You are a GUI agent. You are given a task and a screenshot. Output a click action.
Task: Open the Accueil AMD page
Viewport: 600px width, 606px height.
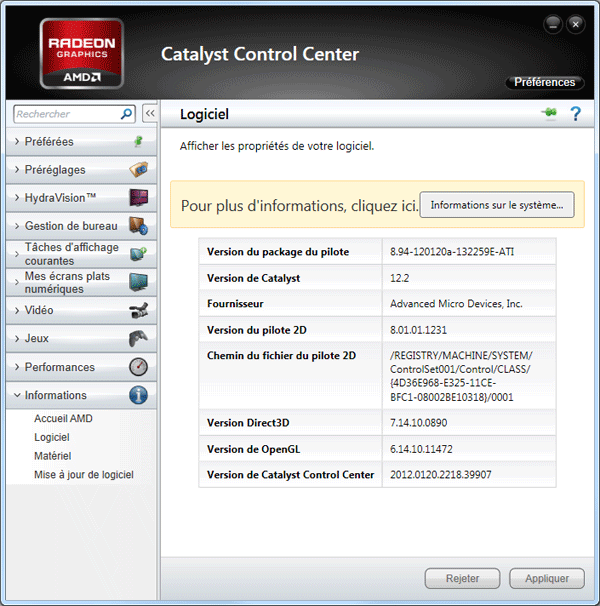[x=63, y=419]
